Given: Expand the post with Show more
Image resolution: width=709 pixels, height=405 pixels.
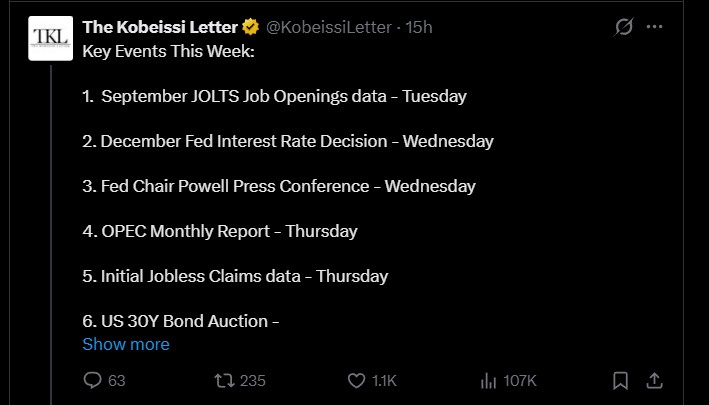Looking at the screenshot, I should 126,344.
